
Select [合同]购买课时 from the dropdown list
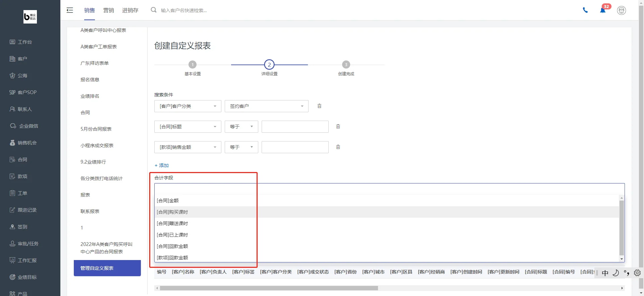tap(387, 212)
